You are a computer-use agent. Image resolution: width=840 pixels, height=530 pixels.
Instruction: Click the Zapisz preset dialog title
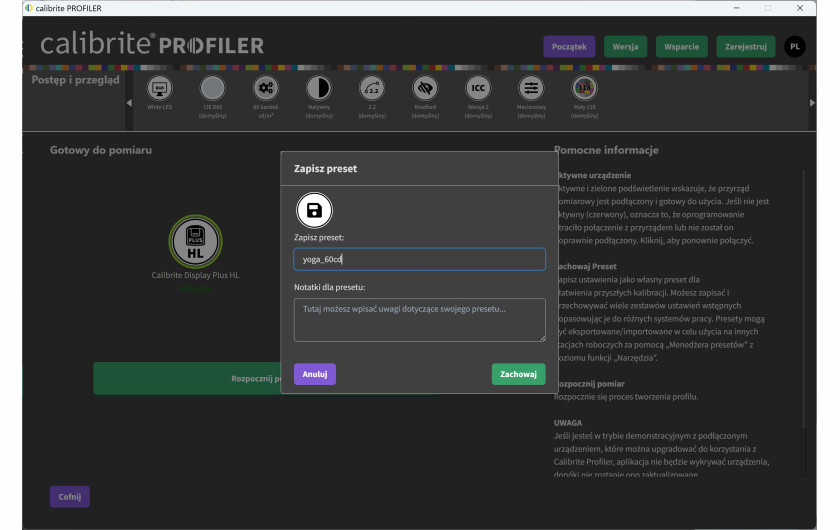pos(325,168)
